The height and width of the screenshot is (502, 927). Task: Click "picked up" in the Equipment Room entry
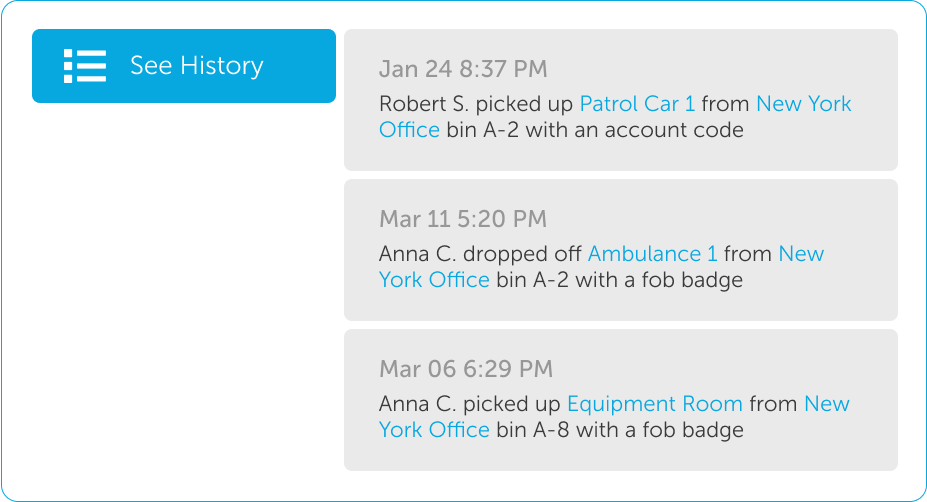pyautogui.click(x=511, y=404)
